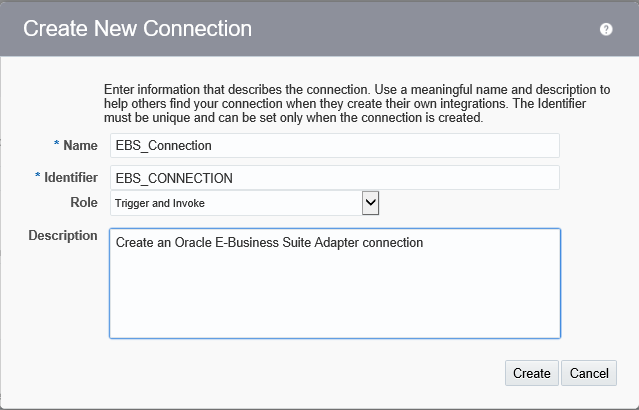Viewport: 639px width, 410px height.
Task: Click the Role label
Action: pyautogui.click(x=84, y=203)
